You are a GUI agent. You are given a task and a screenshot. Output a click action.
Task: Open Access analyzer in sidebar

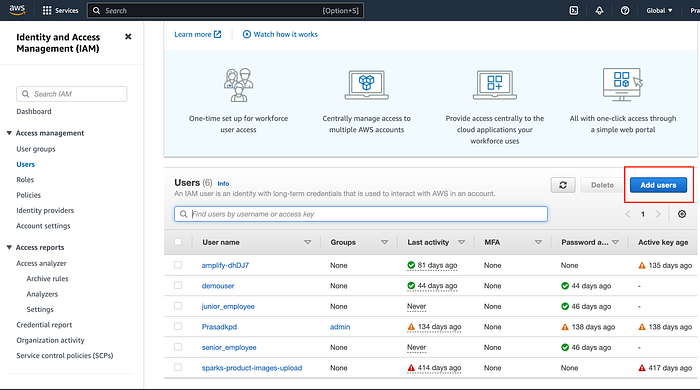pos(42,263)
